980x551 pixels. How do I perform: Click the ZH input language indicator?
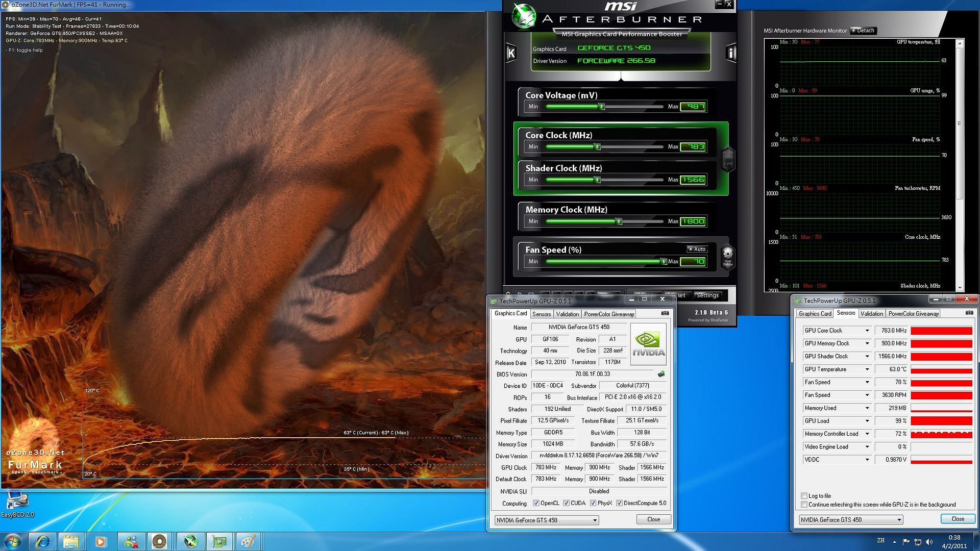click(880, 540)
